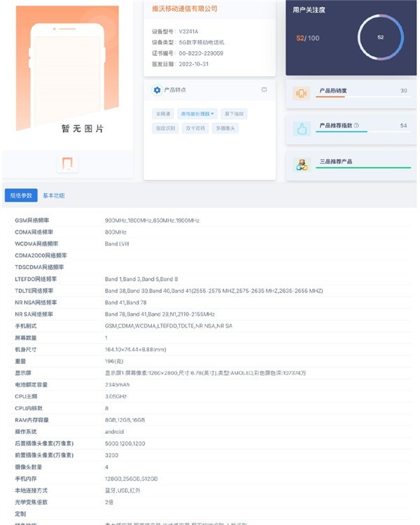The height and width of the screenshot is (525, 420).
Task: Switch to the 规格参数 tab
Action: pyautogui.click(x=21, y=195)
